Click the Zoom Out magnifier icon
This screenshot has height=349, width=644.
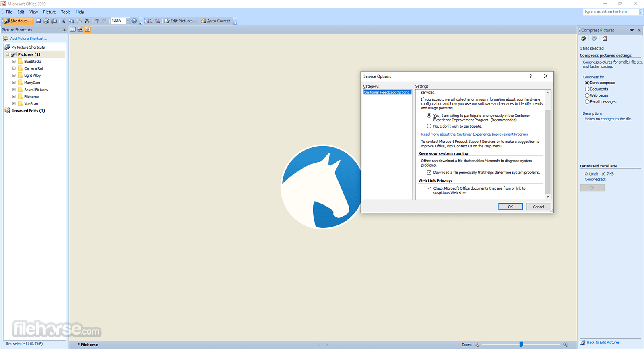(x=477, y=345)
